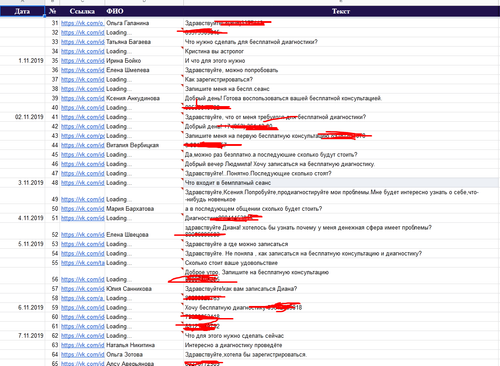
Task: Select text 'Что входит в бемплатный сеанс'
Action: (x=228, y=183)
